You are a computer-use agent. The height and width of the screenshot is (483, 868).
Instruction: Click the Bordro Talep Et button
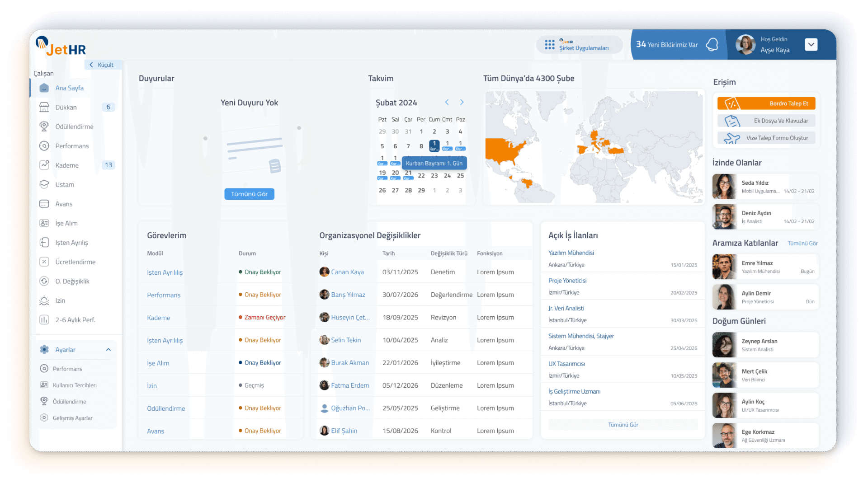766,103
